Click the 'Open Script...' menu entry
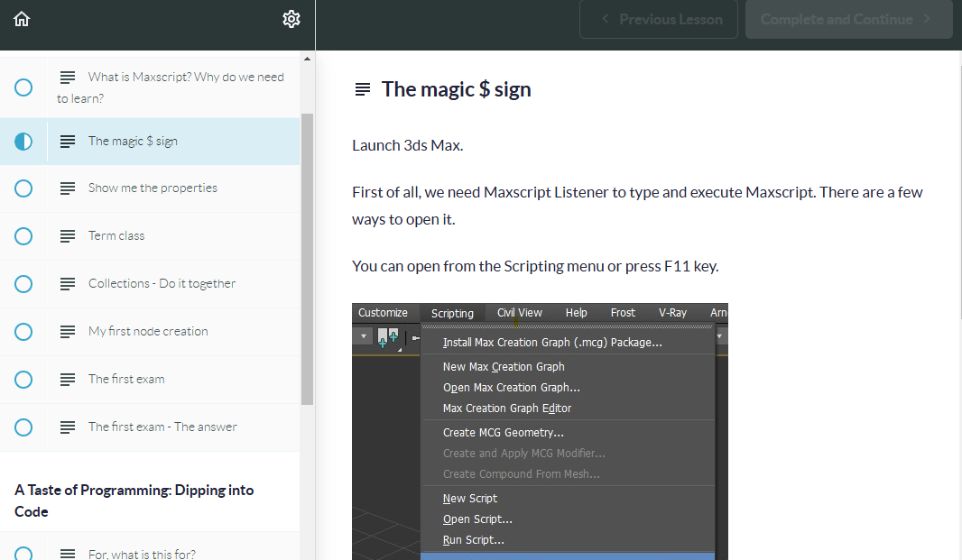The image size is (962, 560). tap(568, 519)
